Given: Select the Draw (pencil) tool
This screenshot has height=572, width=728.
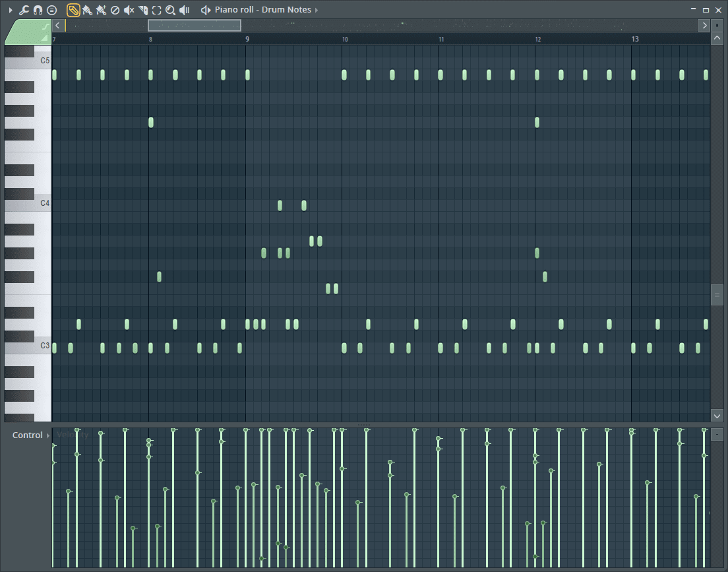Looking at the screenshot, I should pyautogui.click(x=73, y=10).
